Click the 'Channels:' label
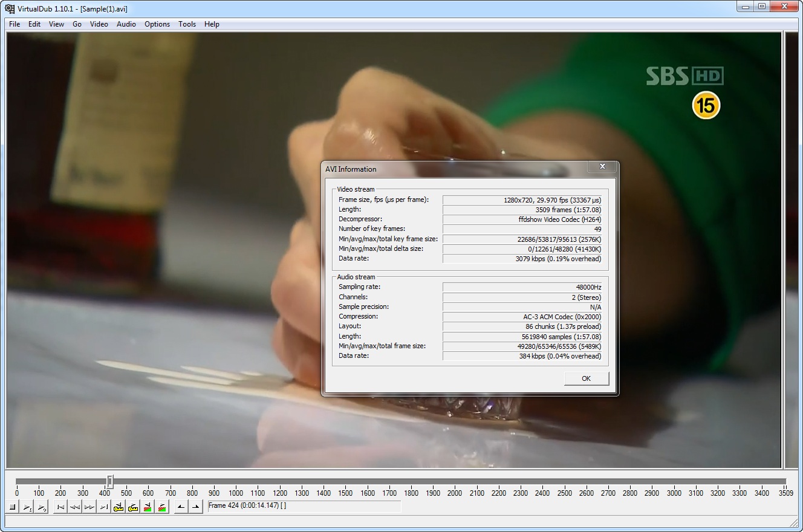The width and height of the screenshot is (803, 532). click(353, 297)
